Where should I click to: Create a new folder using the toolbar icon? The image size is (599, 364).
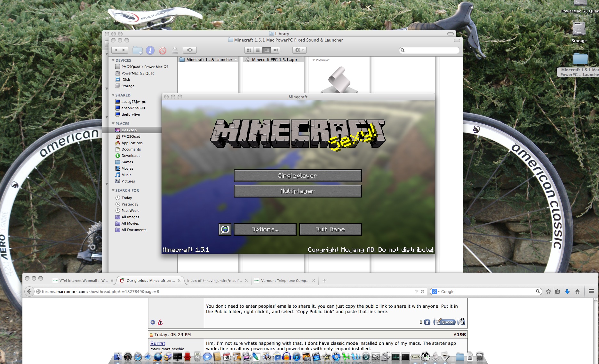tap(138, 50)
